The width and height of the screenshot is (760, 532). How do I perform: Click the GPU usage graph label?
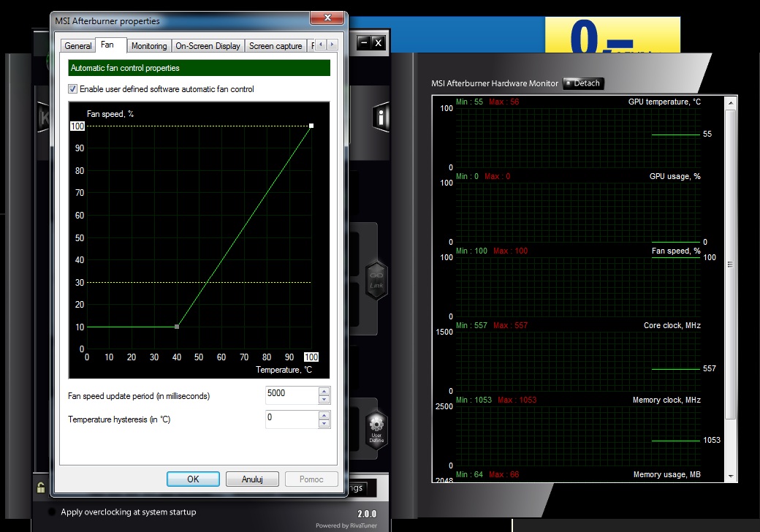674,176
